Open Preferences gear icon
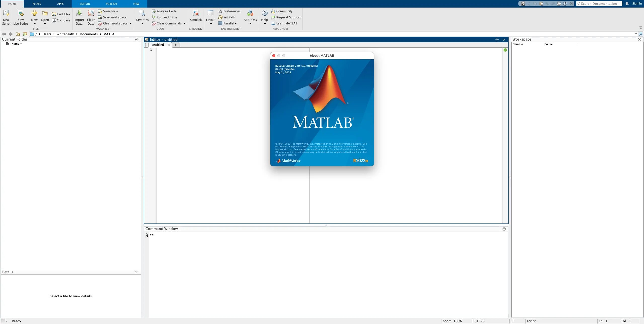This screenshot has height=324, width=644. pos(220,11)
